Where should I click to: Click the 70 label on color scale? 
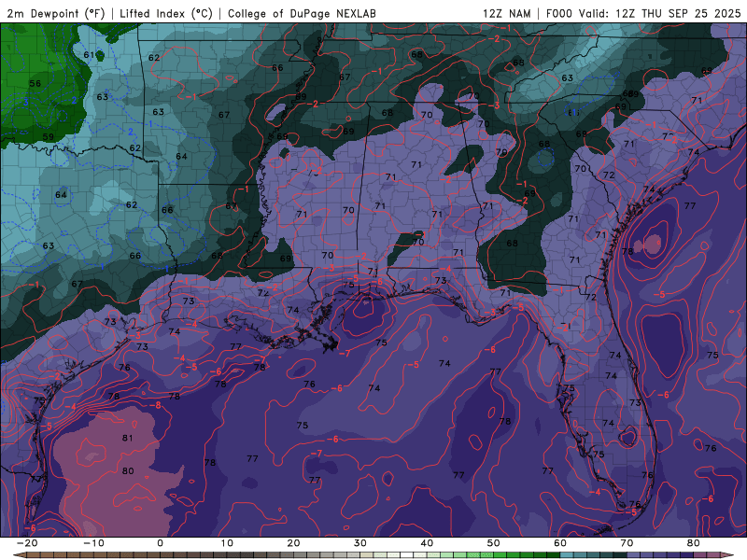tap(627, 543)
